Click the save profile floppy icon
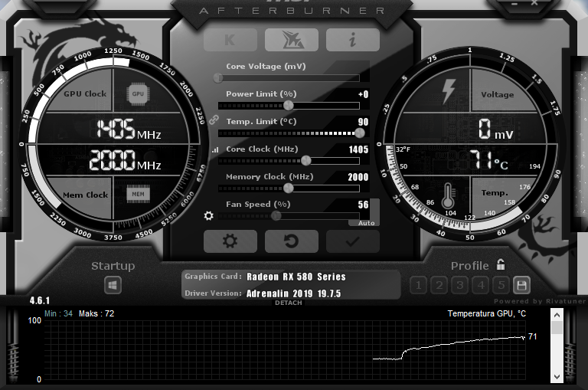Viewport: 588px width, 390px height. click(x=521, y=285)
